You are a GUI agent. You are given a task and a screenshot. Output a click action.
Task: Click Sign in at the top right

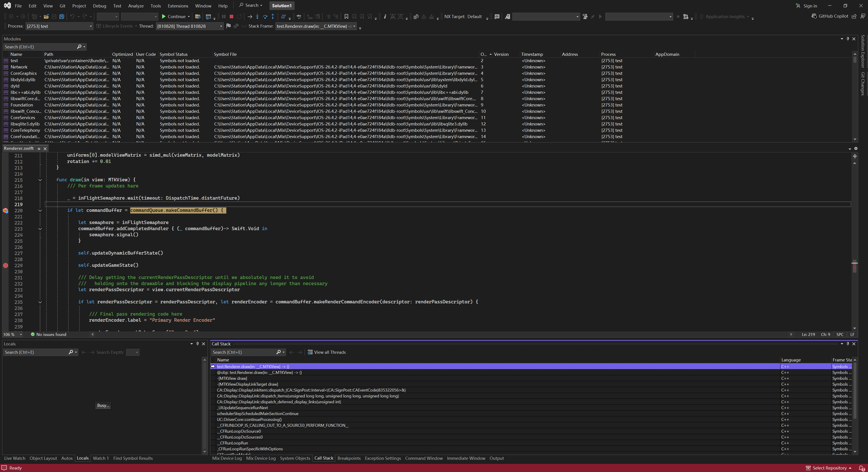[x=806, y=6]
